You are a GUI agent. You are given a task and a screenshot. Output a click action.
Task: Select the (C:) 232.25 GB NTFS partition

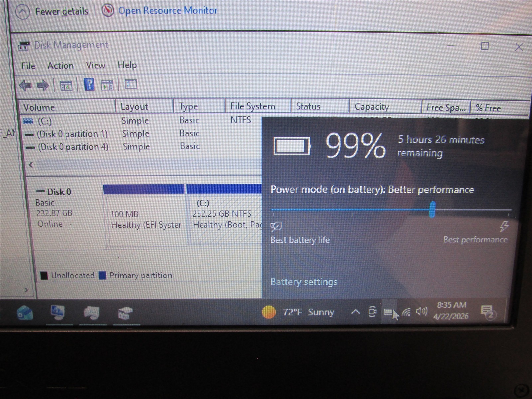pyautogui.click(x=224, y=214)
